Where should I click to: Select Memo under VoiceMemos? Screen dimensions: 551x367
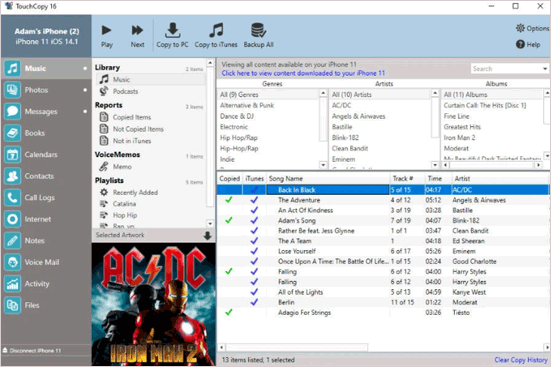(x=150, y=167)
